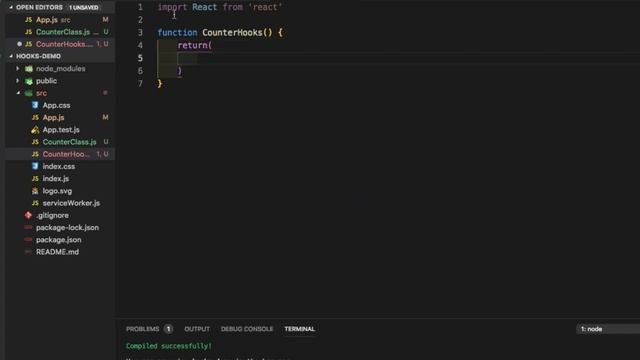Image resolution: width=640 pixels, height=360 pixels.
Task: Click the SVG icon beside logo.svg
Action: (x=35, y=191)
